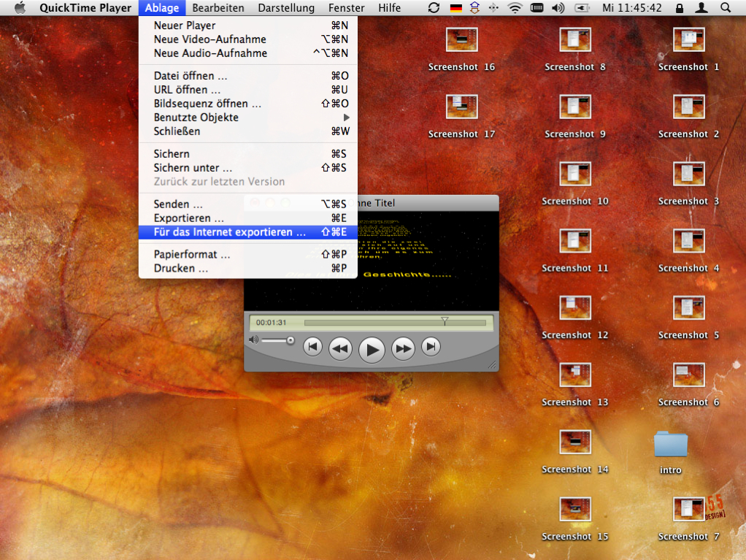Choose Neuer Player from the Ablage menu
This screenshot has height=560, width=746.
point(248,26)
